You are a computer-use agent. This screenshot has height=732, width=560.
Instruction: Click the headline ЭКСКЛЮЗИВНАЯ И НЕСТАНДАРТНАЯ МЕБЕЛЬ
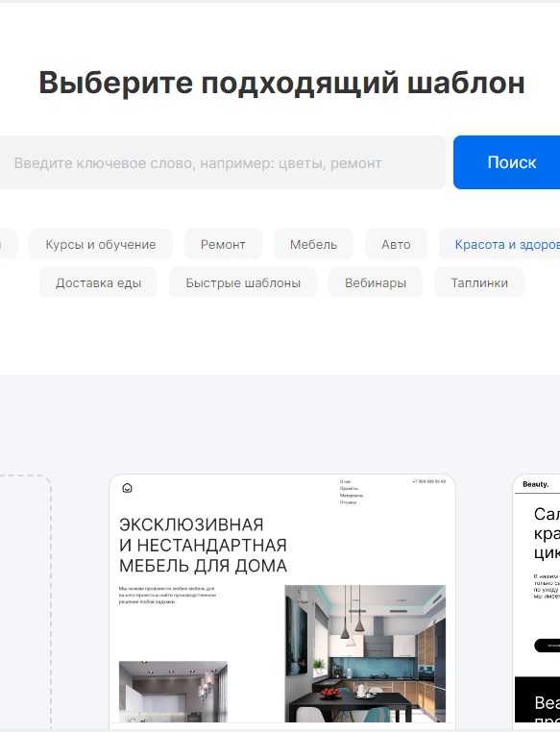(203, 545)
